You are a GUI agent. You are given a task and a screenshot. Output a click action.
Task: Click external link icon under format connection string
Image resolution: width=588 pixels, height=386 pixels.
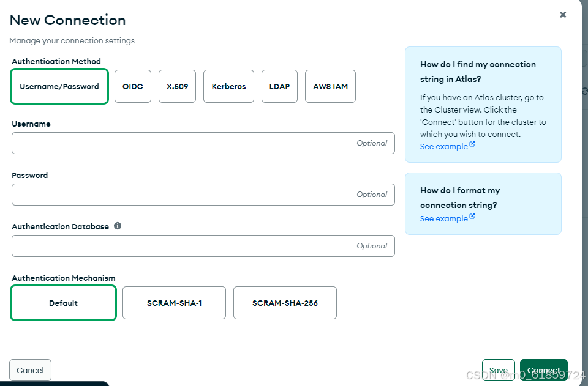[472, 217]
